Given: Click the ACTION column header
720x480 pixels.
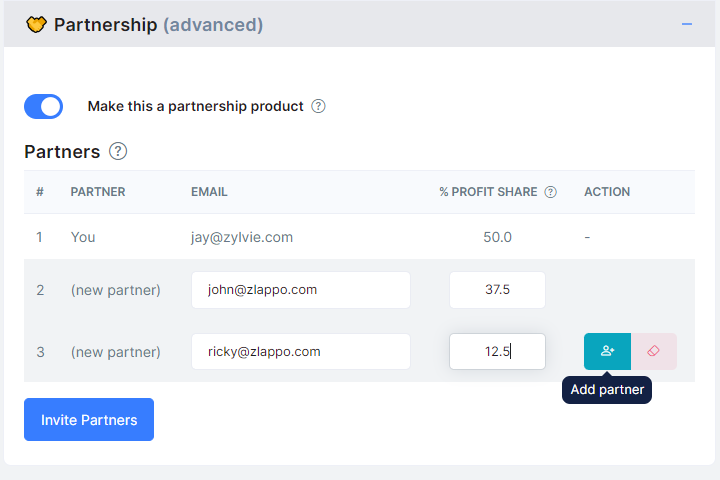Looking at the screenshot, I should point(607,192).
